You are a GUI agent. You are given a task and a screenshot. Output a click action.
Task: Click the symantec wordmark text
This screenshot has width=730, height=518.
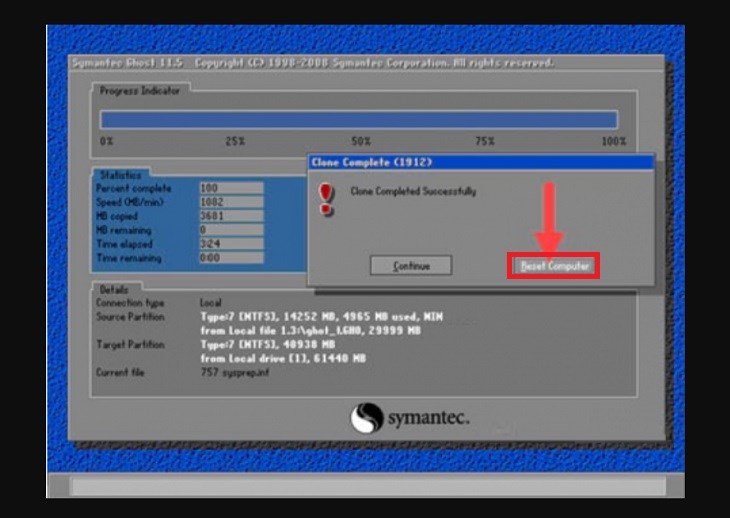pos(429,418)
